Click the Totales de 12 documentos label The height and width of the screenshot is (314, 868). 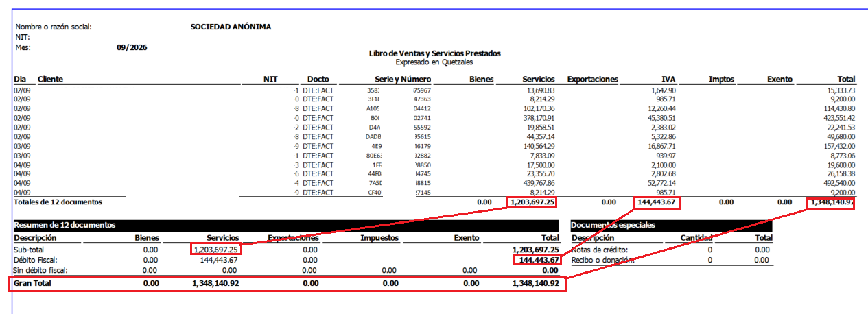pyautogui.click(x=58, y=202)
